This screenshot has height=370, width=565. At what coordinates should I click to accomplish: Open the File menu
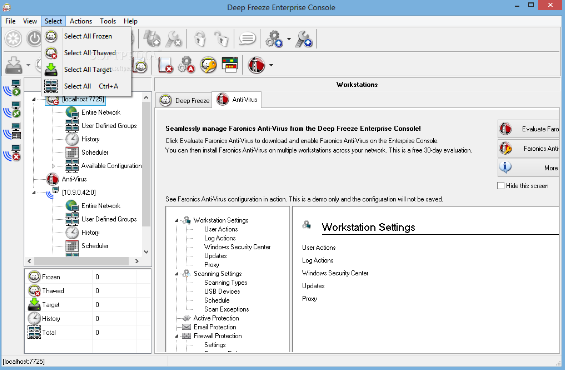[10, 21]
